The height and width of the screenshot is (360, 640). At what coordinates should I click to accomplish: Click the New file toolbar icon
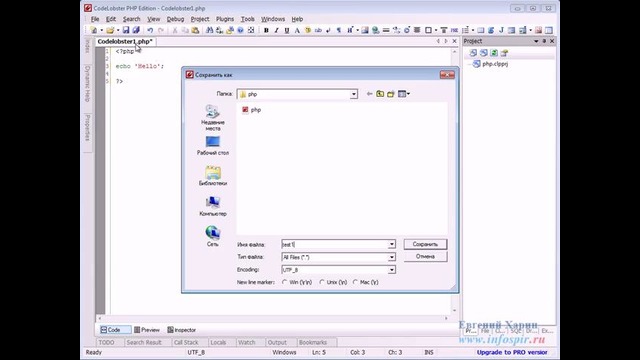click(x=93, y=30)
